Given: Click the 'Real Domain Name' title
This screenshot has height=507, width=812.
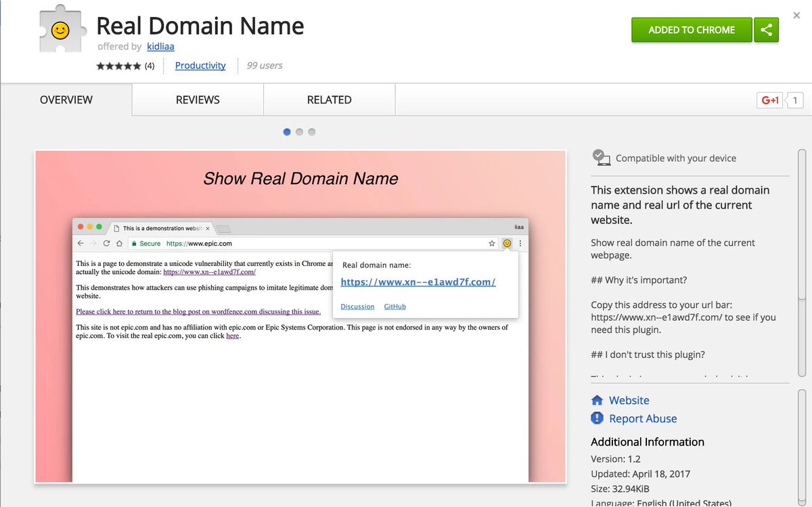Looking at the screenshot, I should pyautogui.click(x=200, y=26).
